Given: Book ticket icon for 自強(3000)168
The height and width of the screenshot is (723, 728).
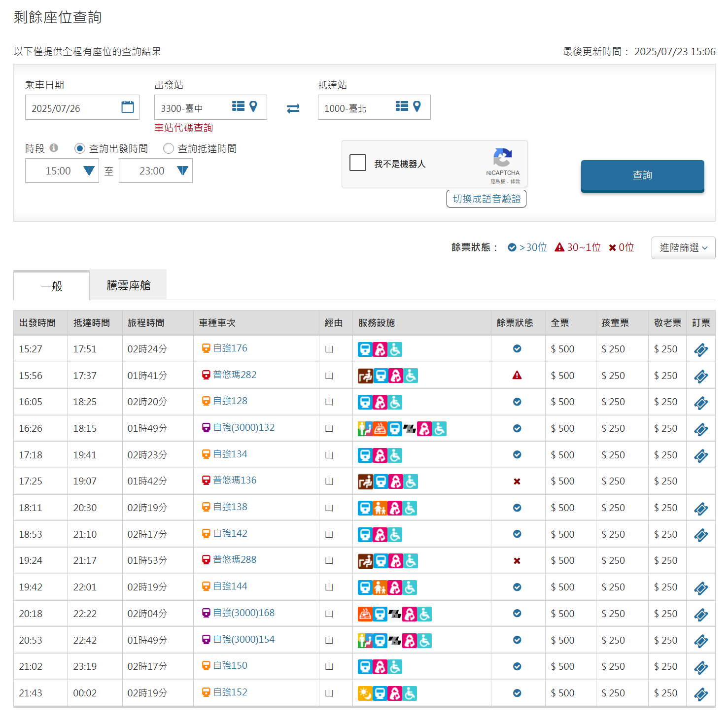Looking at the screenshot, I should (x=701, y=615).
